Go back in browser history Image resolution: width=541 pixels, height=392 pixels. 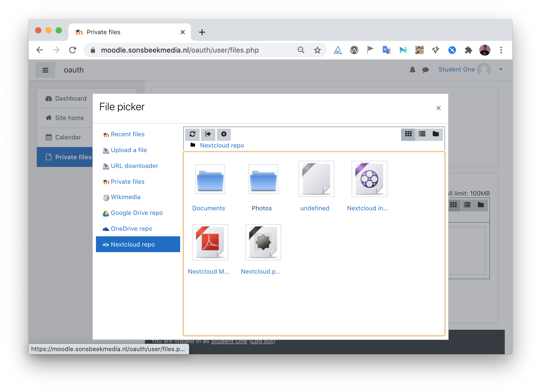click(x=40, y=50)
